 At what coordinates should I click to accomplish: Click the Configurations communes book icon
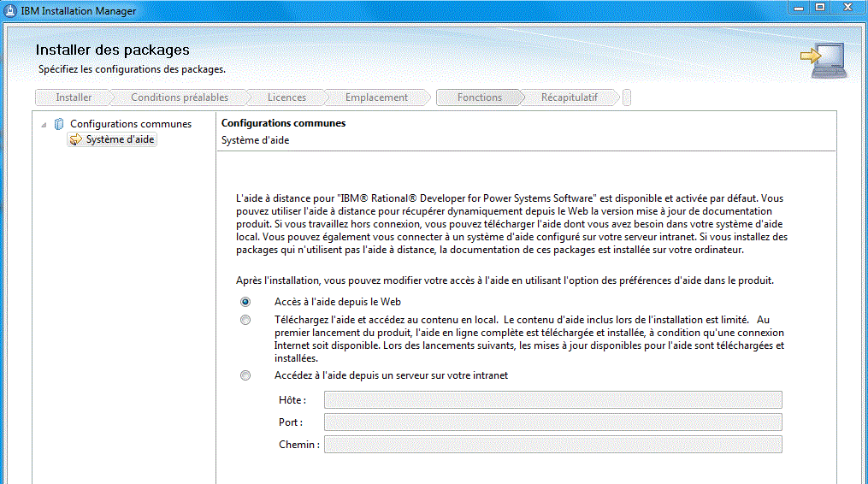click(x=59, y=124)
